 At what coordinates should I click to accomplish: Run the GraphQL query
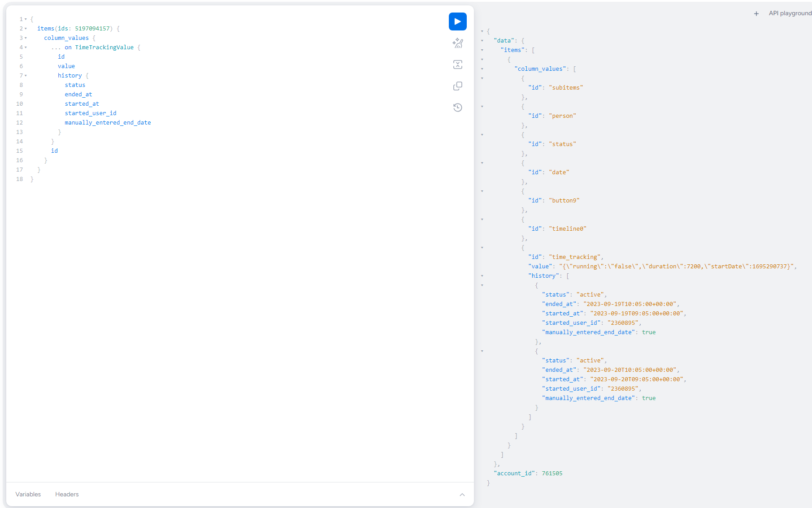click(457, 21)
